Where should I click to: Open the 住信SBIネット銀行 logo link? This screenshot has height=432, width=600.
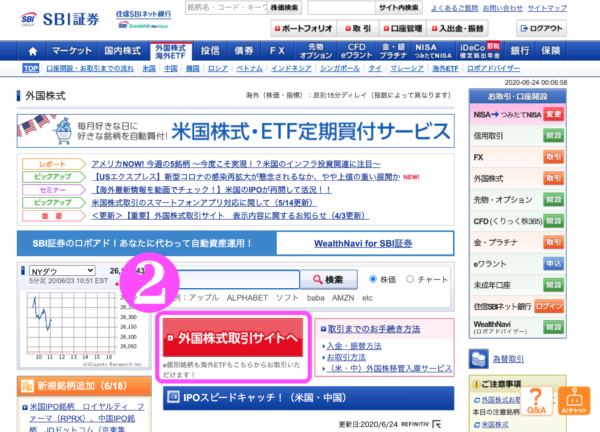pyautogui.click(x=143, y=20)
